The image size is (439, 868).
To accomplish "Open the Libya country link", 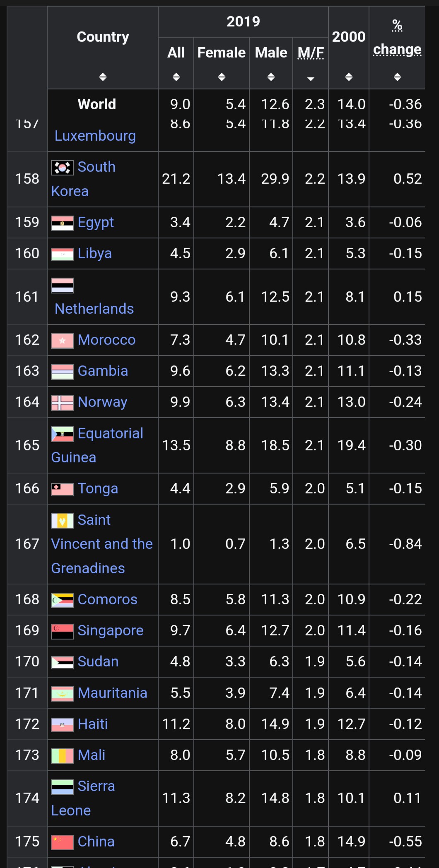I will point(95,253).
